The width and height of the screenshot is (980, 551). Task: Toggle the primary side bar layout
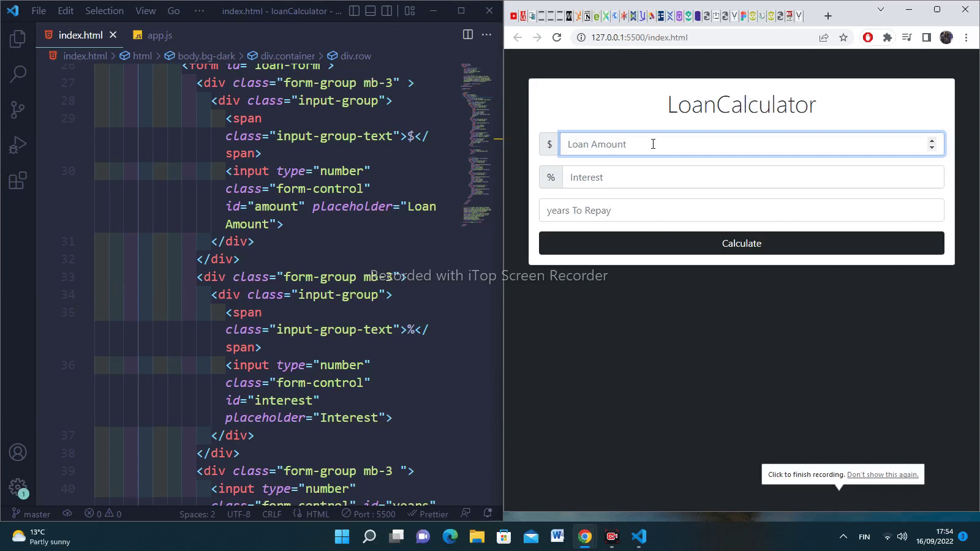pyautogui.click(x=354, y=11)
